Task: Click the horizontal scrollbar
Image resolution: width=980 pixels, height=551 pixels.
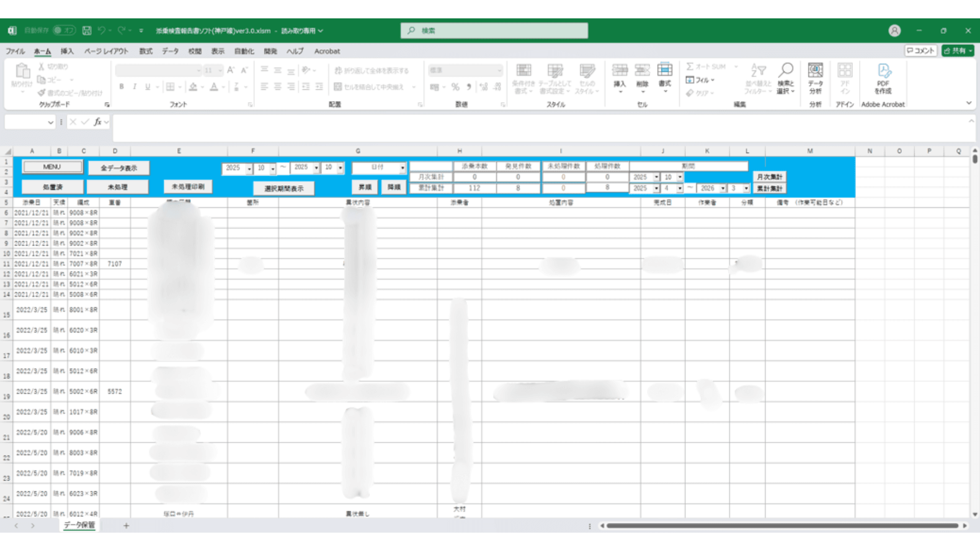Action: [782, 525]
